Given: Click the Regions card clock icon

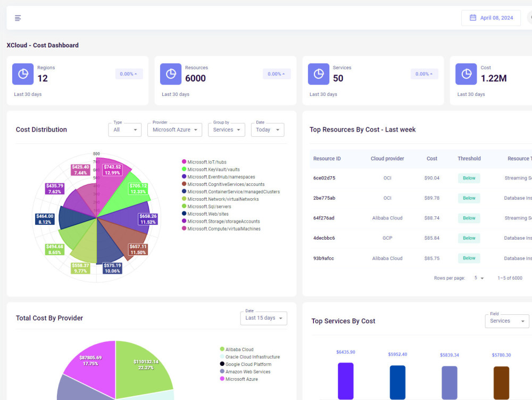Looking at the screenshot, I should point(23,74).
